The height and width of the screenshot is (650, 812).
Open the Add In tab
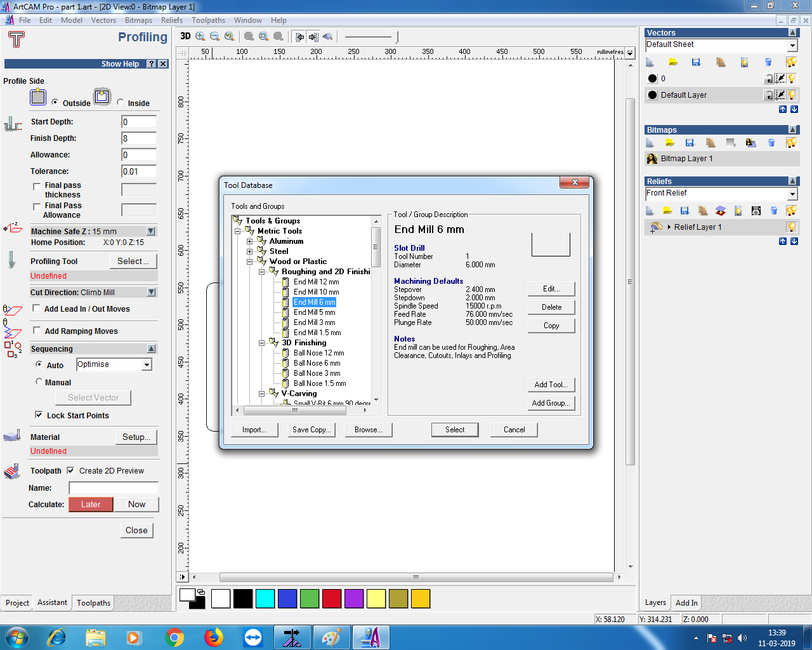click(686, 603)
